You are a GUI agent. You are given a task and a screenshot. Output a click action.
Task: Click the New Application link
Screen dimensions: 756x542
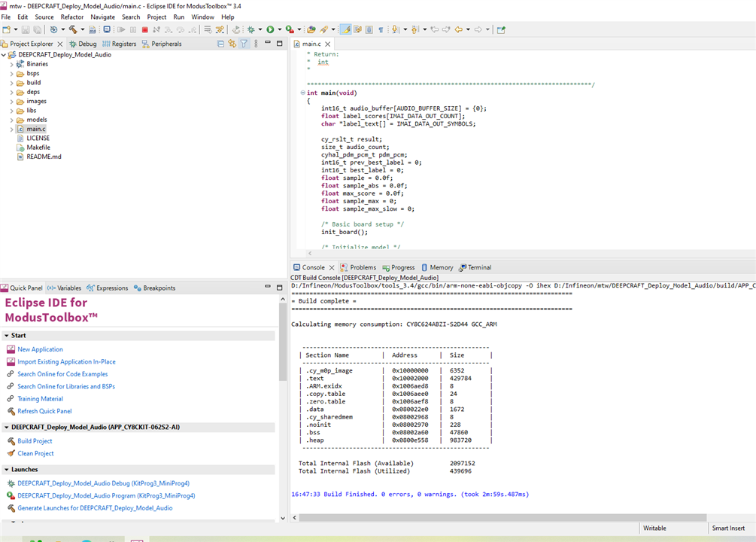click(x=40, y=349)
